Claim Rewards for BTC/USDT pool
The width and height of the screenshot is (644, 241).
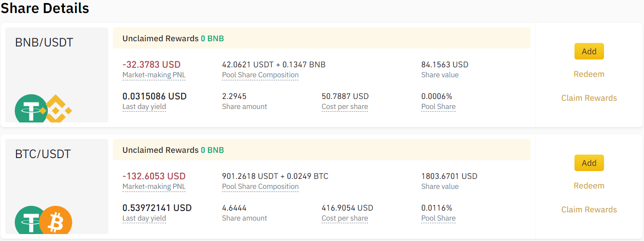(x=589, y=210)
